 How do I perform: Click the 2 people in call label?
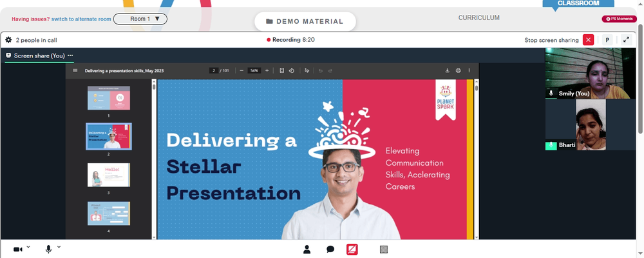tap(36, 40)
